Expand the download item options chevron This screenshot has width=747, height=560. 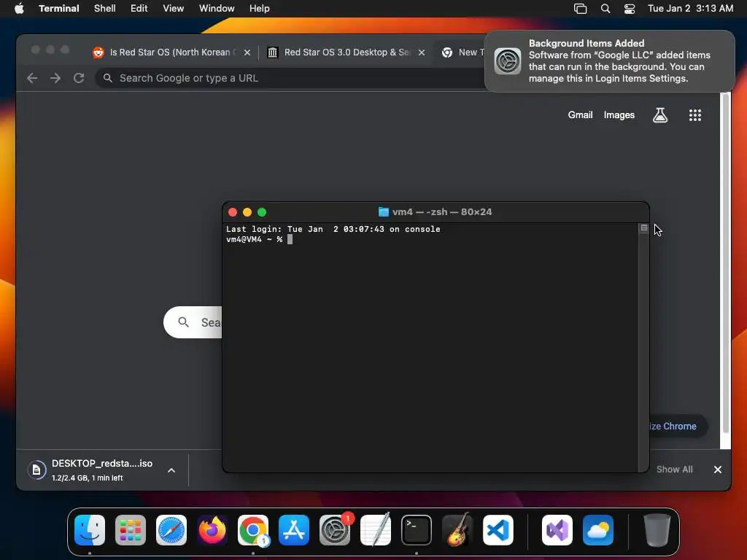(x=171, y=470)
